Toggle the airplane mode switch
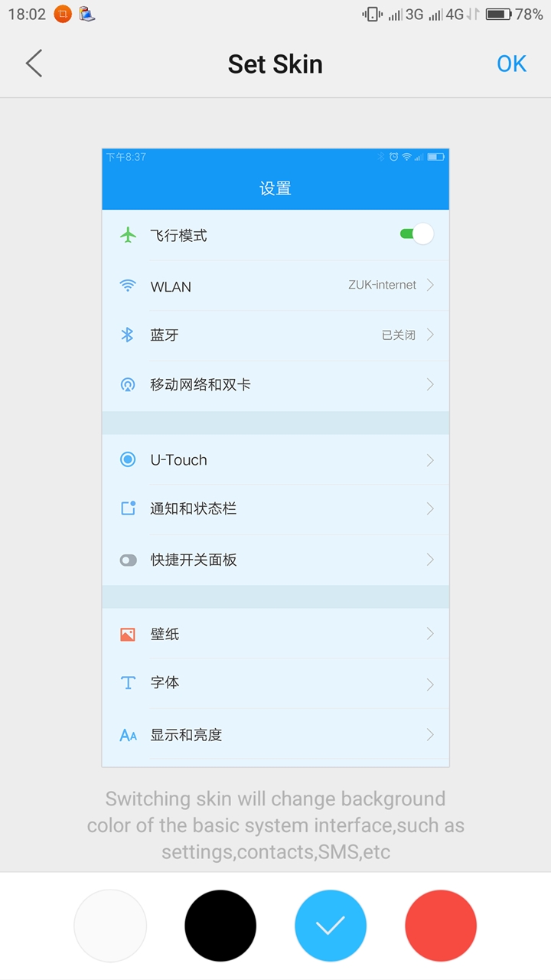Image resolution: width=551 pixels, height=980 pixels. (416, 234)
